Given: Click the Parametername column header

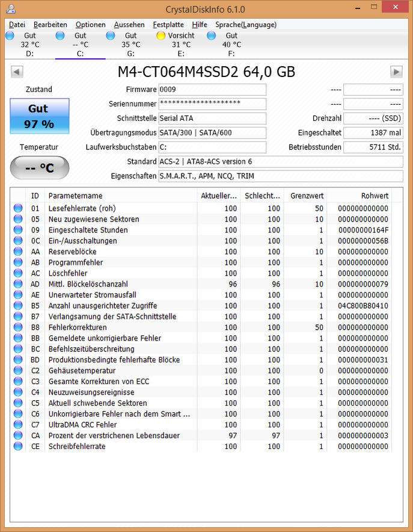Looking at the screenshot, I should pyautogui.click(x=121, y=196).
